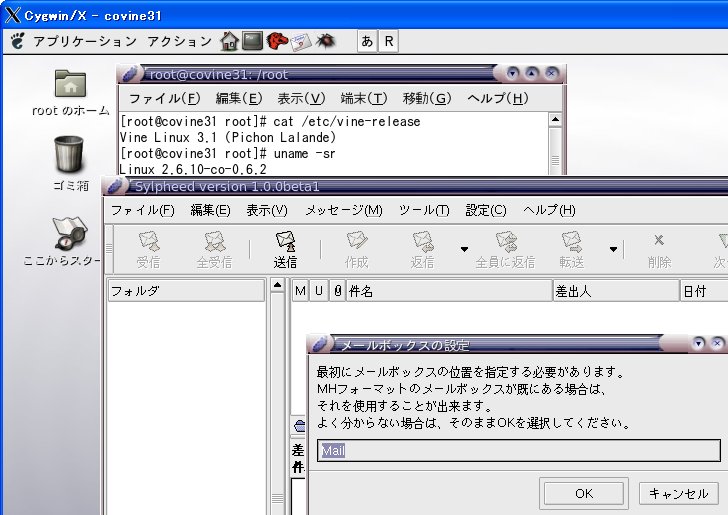This screenshot has width=728, height=515.
Task: Open the メッセージ(M) menu in Sylpheed
Action: coord(343,210)
